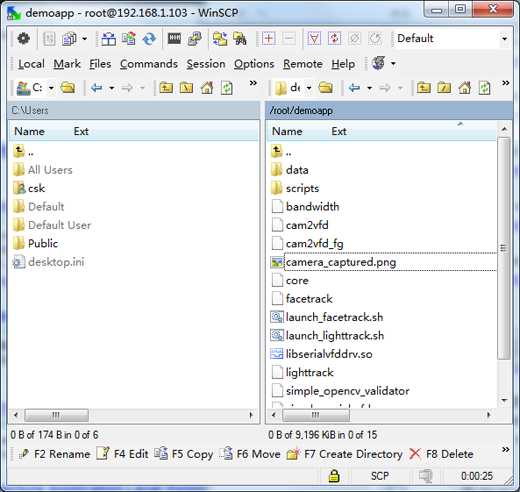Viewport: 520px width, 492px height.
Task: Open the Mark menu
Action: (67, 64)
